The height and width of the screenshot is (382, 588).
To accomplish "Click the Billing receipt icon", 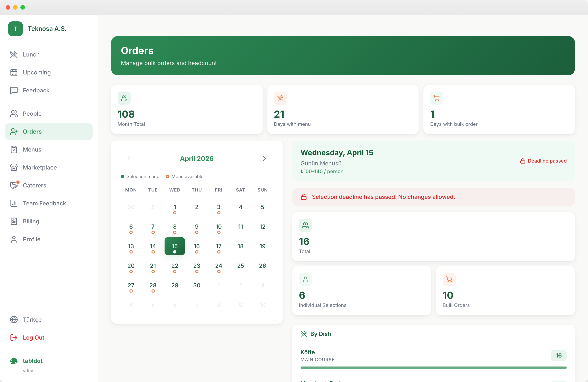I will 14,221.
